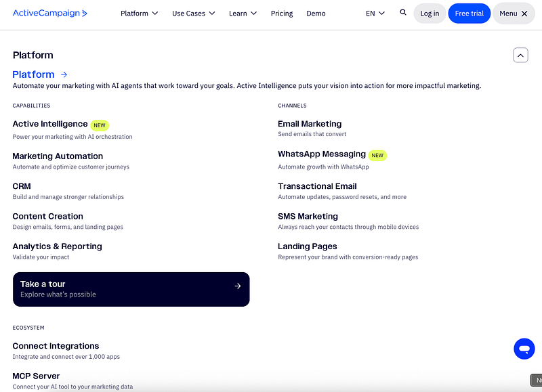Open SMS Marketing link

tap(308, 216)
